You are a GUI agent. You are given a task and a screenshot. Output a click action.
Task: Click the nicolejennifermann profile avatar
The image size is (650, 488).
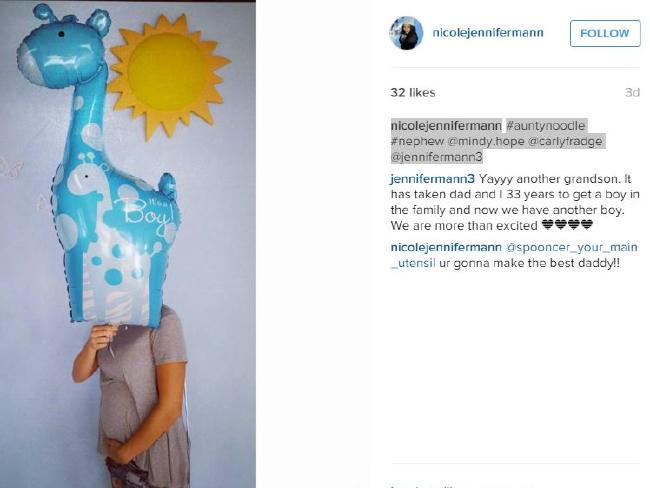(x=406, y=33)
